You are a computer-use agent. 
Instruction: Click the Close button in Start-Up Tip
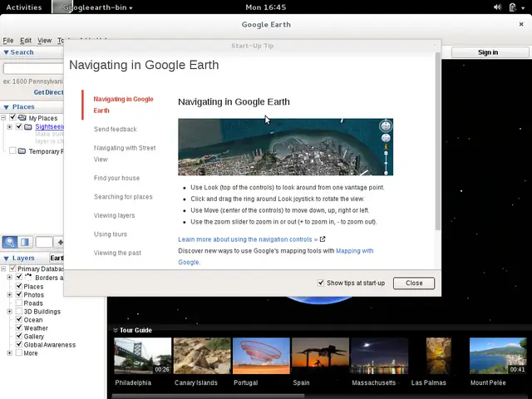pos(414,283)
